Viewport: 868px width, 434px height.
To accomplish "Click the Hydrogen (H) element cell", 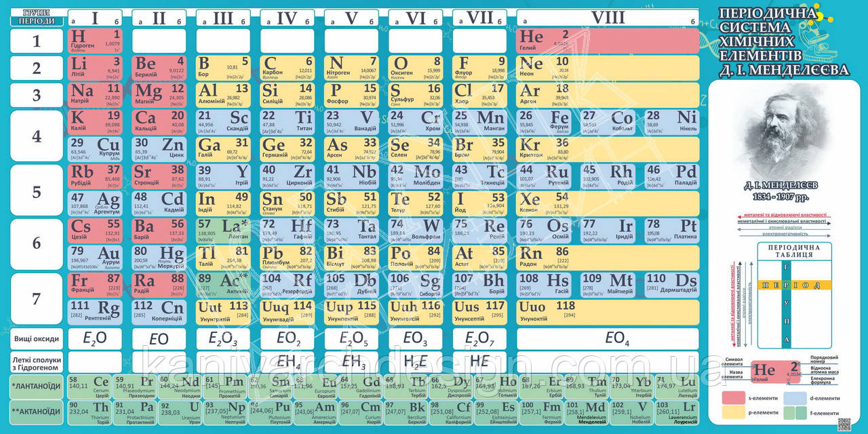I will [x=95, y=41].
